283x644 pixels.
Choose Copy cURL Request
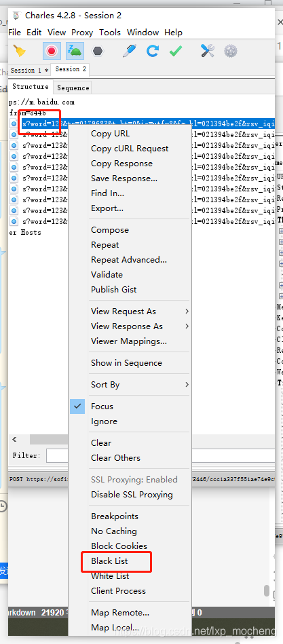pos(130,148)
